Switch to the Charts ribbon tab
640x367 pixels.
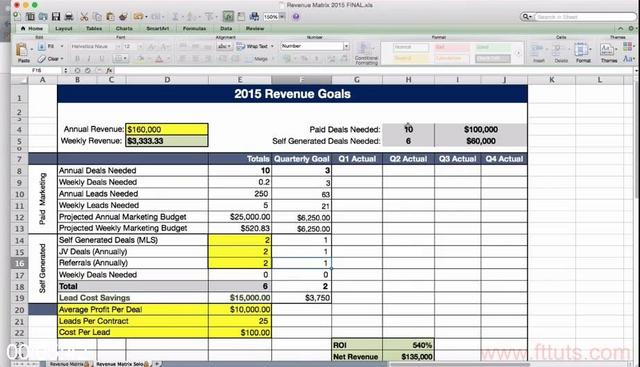[x=124, y=29]
